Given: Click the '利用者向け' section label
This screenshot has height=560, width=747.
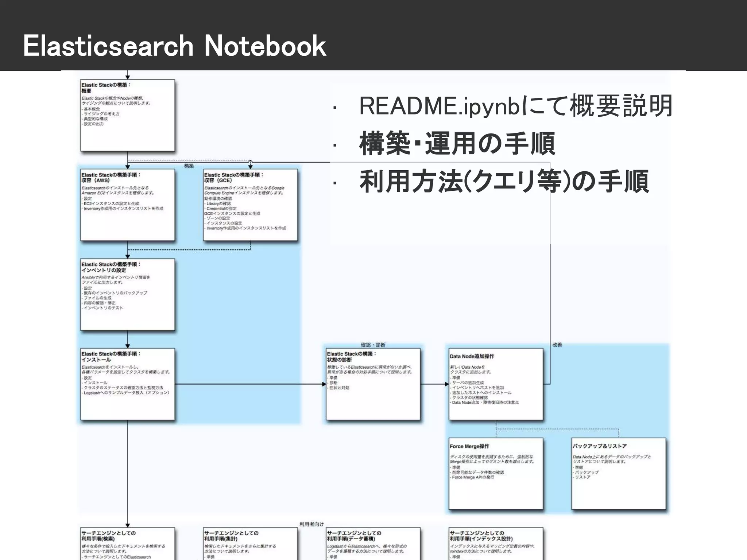Looking at the screenshot, I should 311,524.
